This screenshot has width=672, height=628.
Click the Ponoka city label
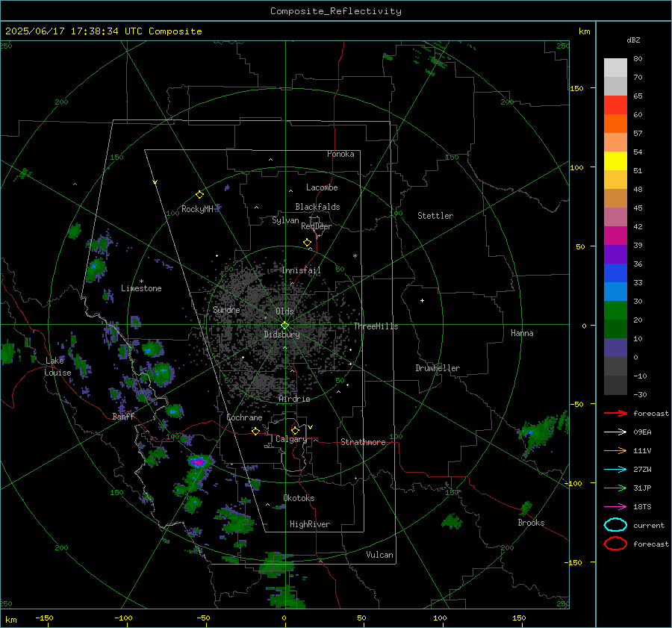click(x=340, y=154)
